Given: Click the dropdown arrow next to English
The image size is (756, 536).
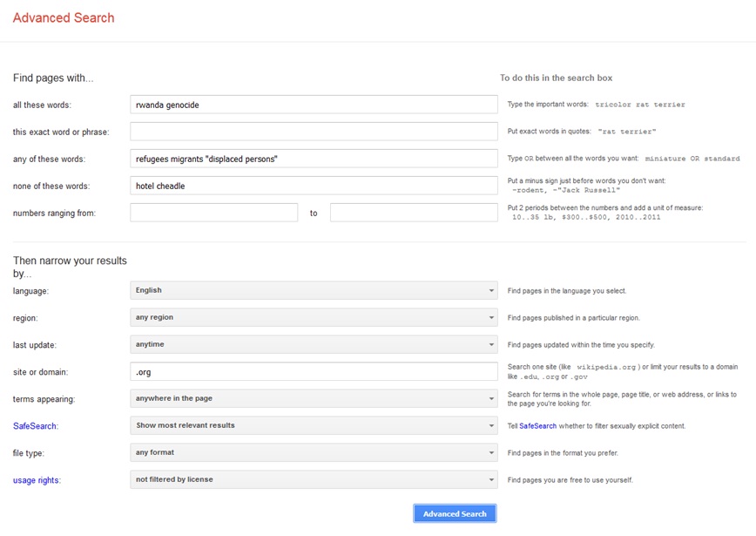Looking at the screenshot, I should [x=489, y=290].
